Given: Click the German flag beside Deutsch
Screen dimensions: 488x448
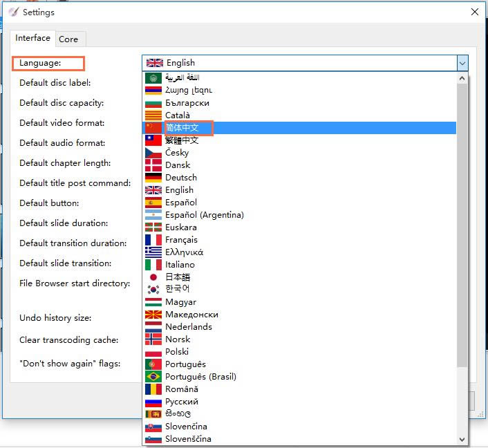Looking at the screenshot, I should (153, 178).
